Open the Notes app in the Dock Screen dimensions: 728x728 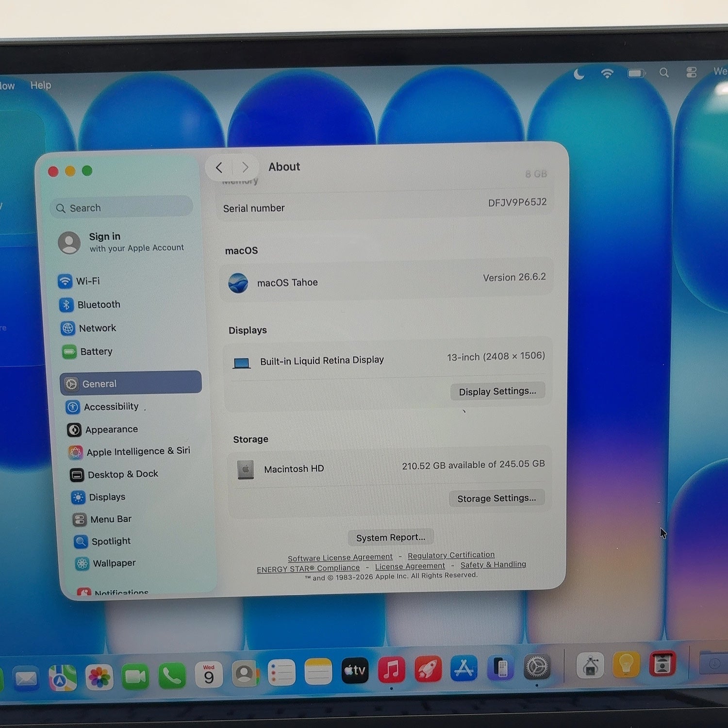[x=318, y=671]
